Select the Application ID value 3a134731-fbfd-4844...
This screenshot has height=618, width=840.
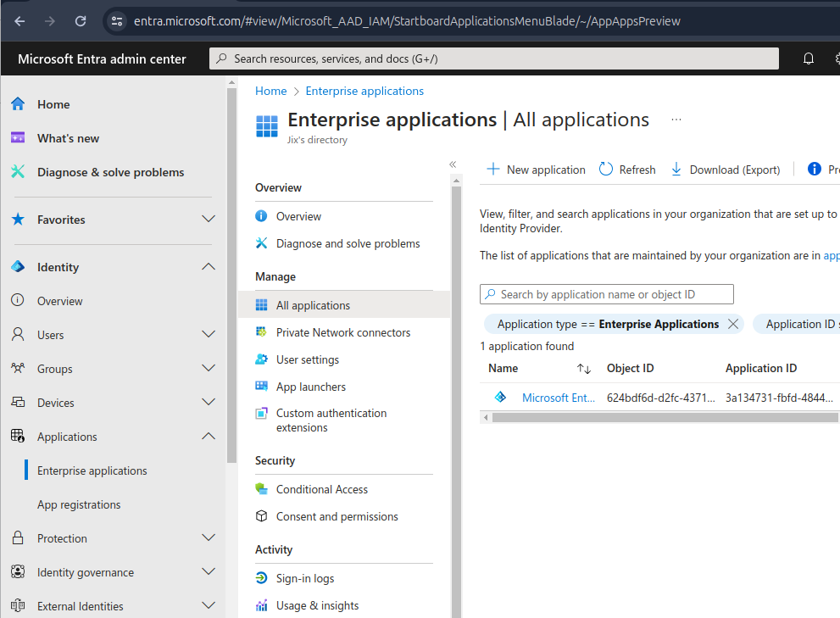pyautogui.click(x=779, y=398)
